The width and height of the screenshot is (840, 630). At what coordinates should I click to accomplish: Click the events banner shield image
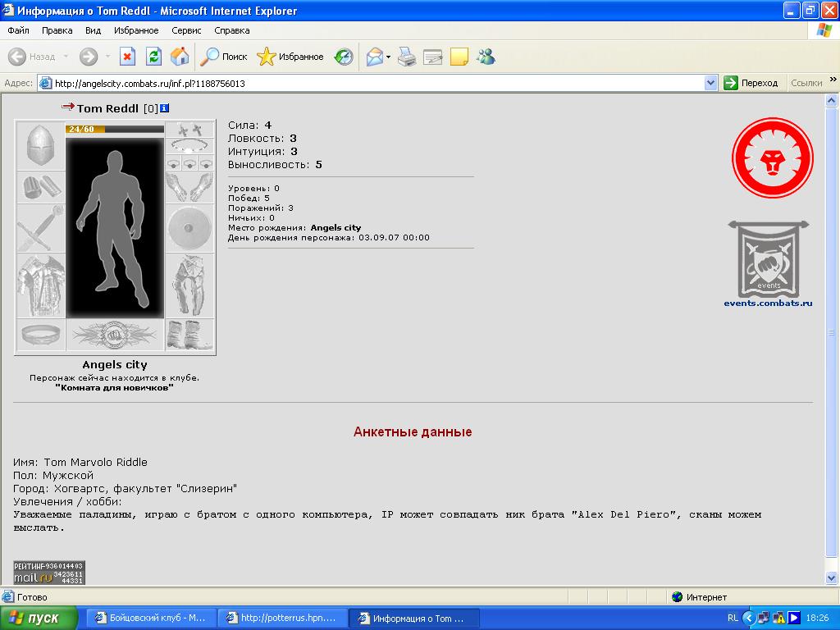tap(769, 258)
